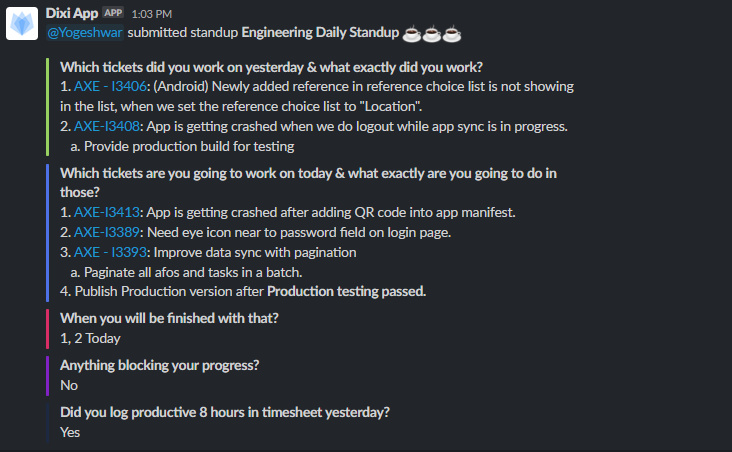The width and height of the screenshot is (732, 452).
Task: Click the green attachment color bar
Action: coord(48,107)
